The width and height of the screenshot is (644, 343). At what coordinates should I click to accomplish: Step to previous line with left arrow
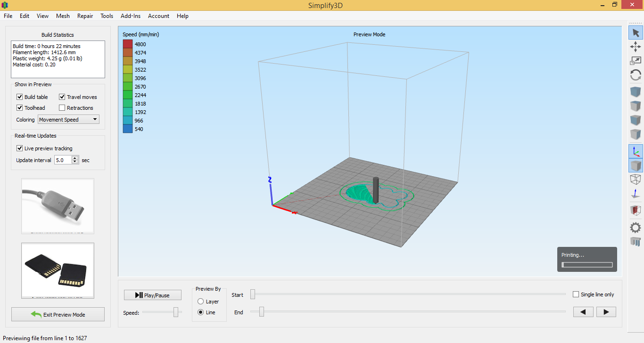[583, 312]
